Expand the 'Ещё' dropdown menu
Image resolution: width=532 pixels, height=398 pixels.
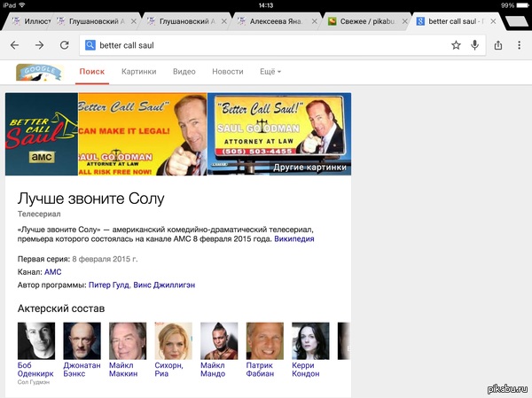pyautogui.click(x=270, y=72)
